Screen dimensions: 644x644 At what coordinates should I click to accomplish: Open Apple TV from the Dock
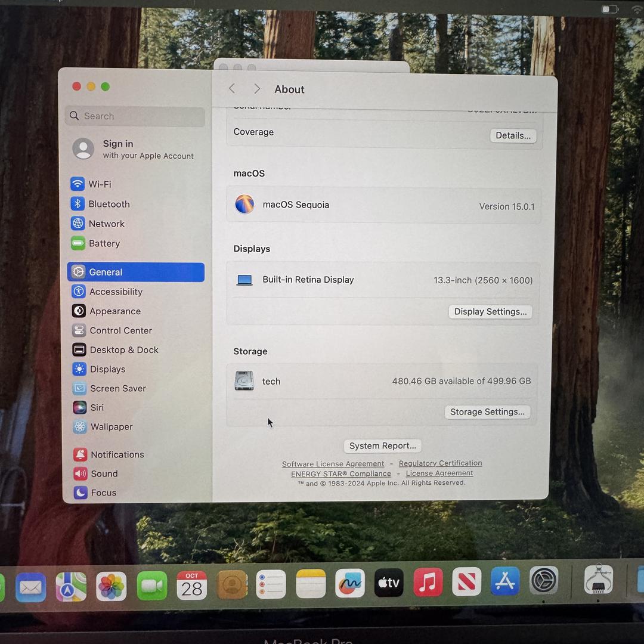click(x=389, y=583)
